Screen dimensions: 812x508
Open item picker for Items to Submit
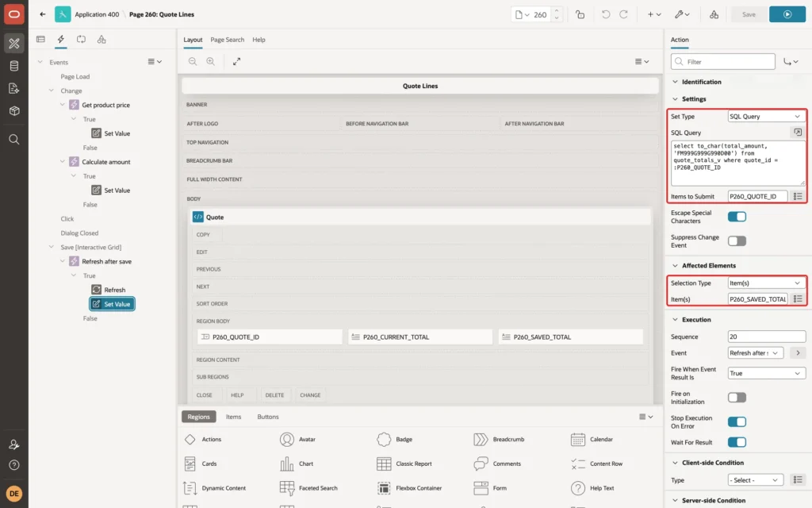(798, 197)
